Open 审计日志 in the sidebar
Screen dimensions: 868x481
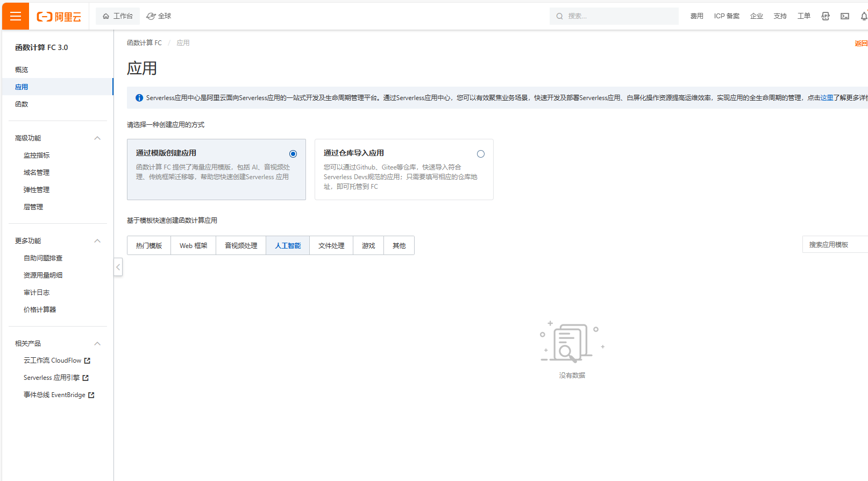point(37,293)
